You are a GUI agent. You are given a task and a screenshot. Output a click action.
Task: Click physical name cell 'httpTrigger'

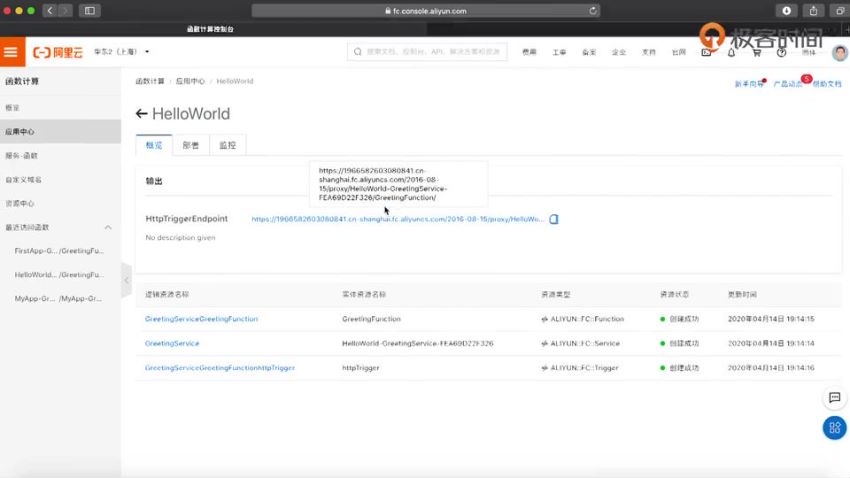(360, 368)
